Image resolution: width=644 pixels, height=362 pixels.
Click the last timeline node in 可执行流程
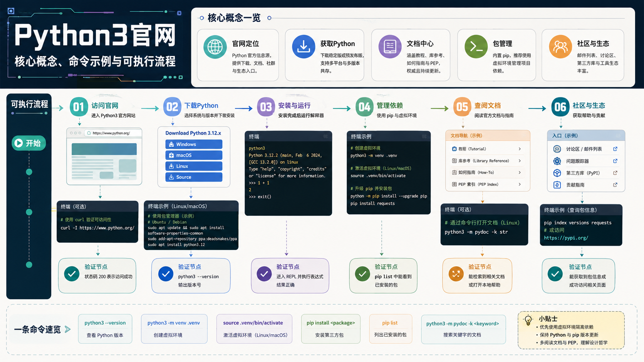[29, 265]
